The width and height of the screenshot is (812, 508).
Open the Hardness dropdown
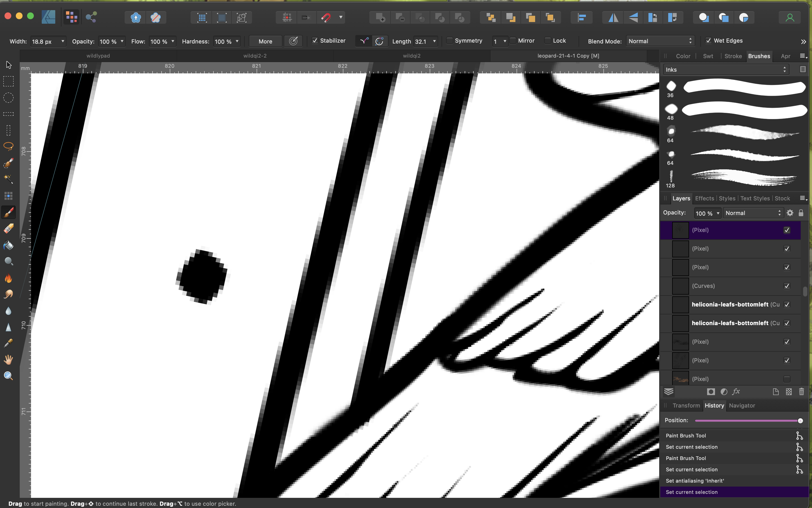pyautogui.click(x=237, y=41)
